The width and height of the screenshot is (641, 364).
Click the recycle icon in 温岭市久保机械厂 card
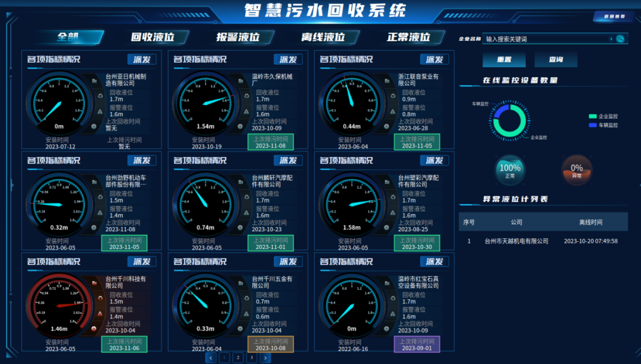pyautogui.click(x=245, y=96)
